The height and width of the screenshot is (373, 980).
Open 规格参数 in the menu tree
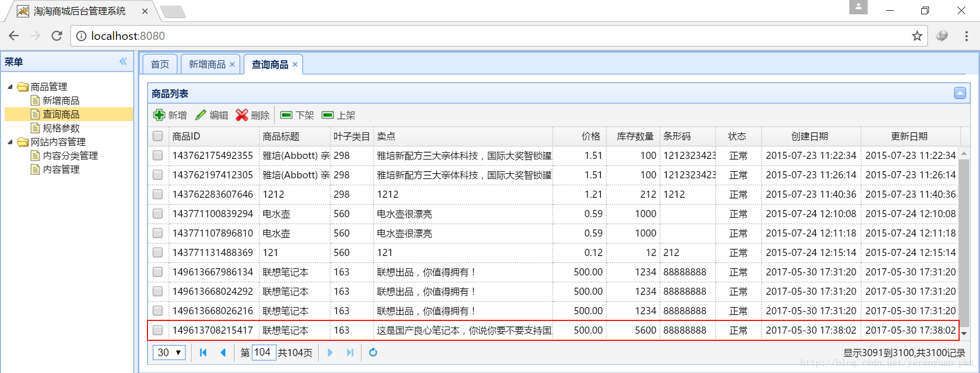pyautogui.click(x=61, y=128)
